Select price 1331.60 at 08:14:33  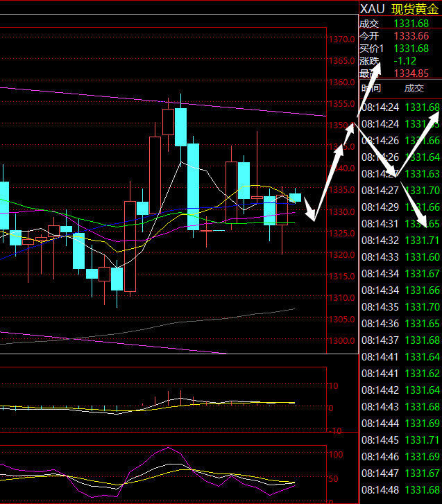(423, 257)
